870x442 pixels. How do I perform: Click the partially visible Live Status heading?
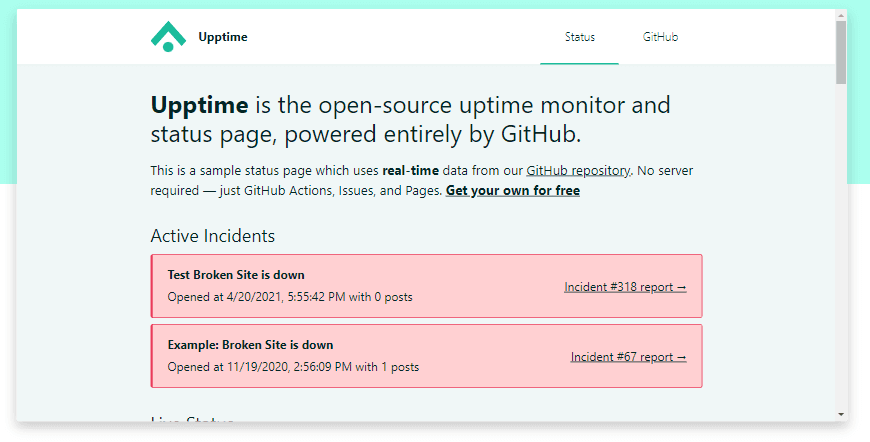[192, 419]
